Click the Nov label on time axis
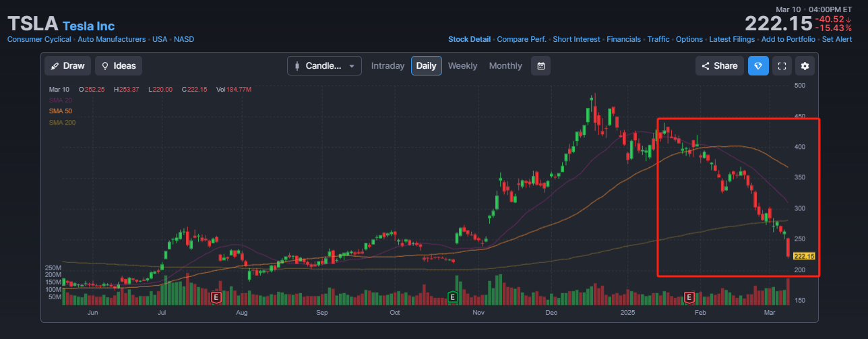The width and height of the screenshot is (868, 339). coord(478,313)
